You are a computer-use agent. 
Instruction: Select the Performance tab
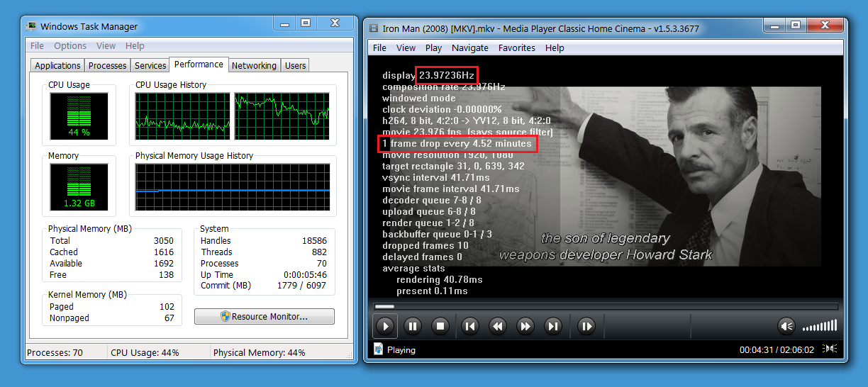tap(199, 64)
